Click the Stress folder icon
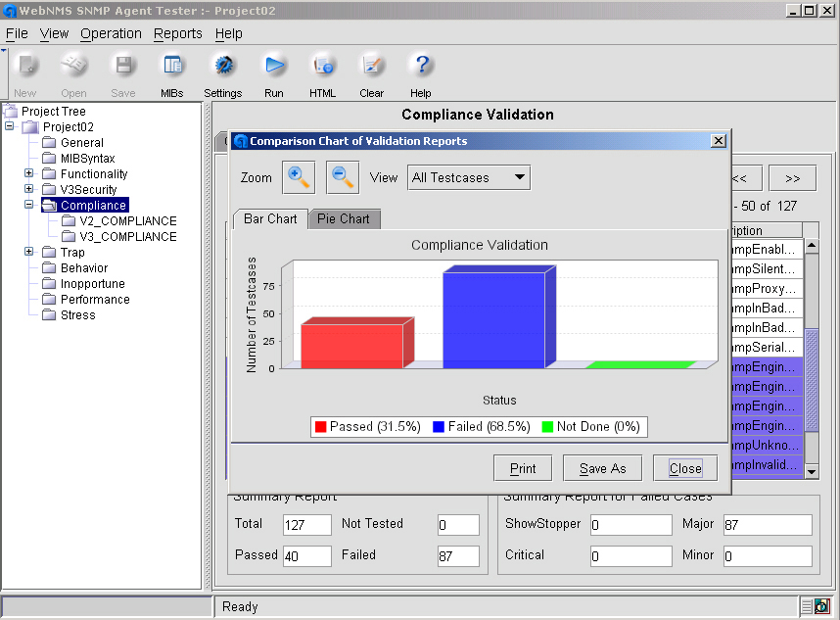The height and width of the screenshot is (620, 840). pyautogui.click(x=49, y=315)
